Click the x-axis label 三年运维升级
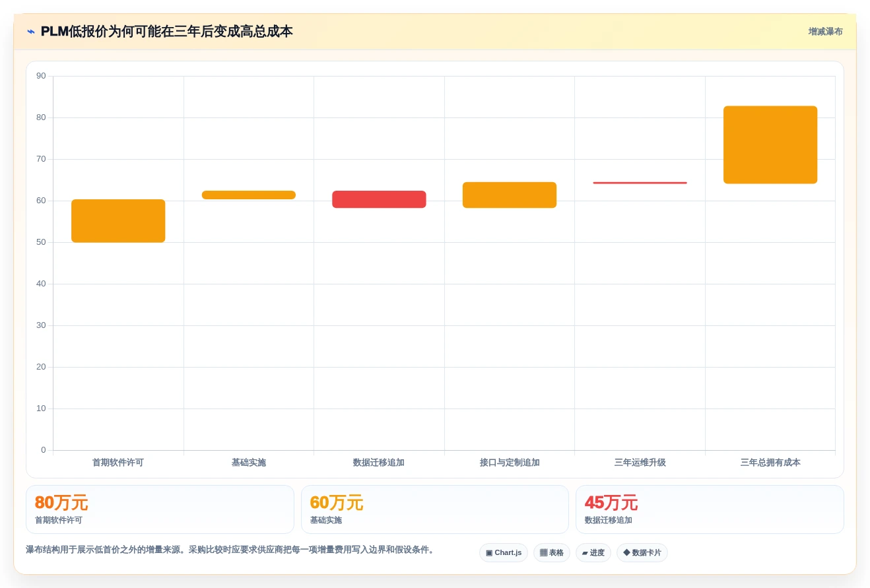 (x=640, y=463)
